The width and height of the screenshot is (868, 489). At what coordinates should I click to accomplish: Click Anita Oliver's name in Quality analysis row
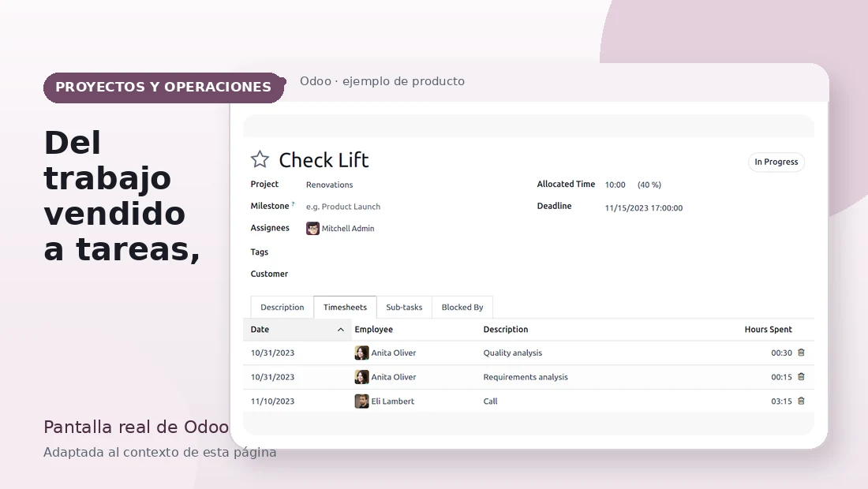[394, 353]
